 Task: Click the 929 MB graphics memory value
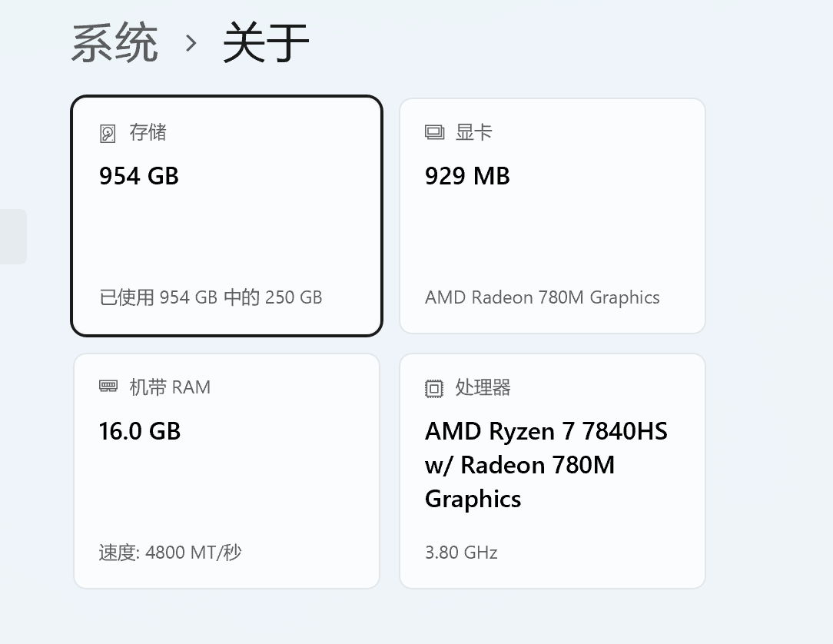click(x=467, y=176)
